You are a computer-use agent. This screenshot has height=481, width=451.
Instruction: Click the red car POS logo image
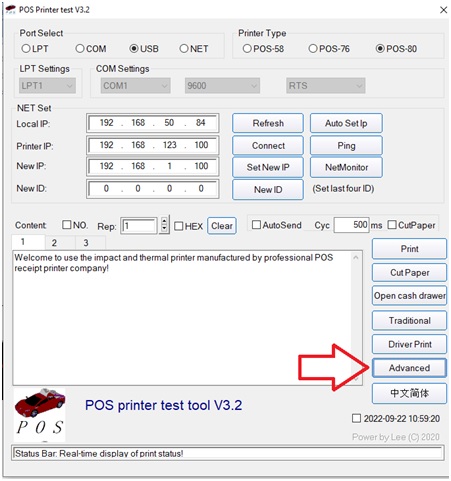[39, 414]
